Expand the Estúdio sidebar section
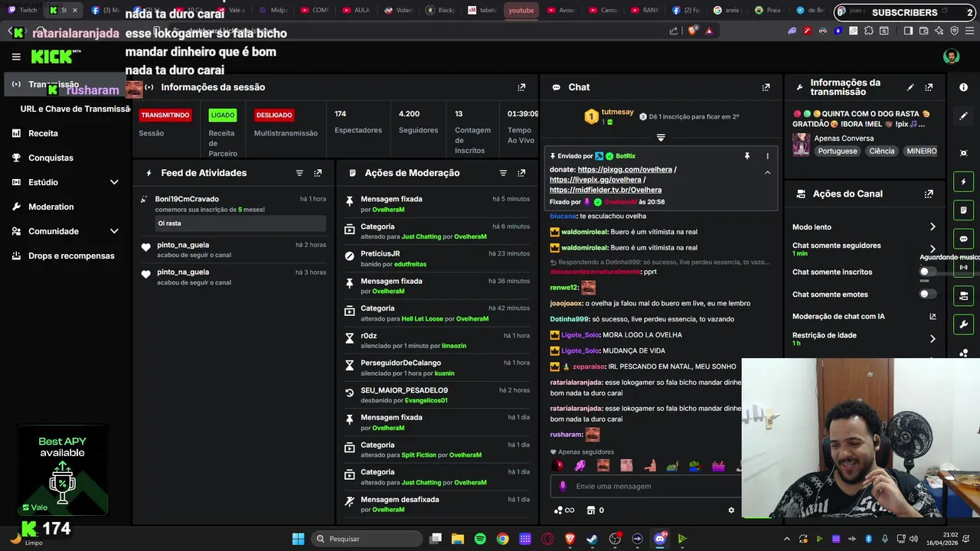980x551 pixels. point(114,182)
